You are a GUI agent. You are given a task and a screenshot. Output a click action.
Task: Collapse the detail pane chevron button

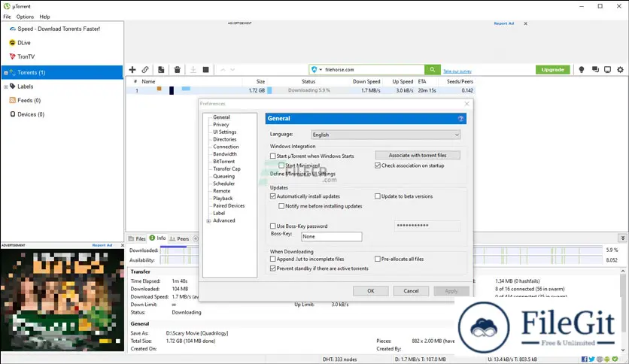(x=622, y=238)
